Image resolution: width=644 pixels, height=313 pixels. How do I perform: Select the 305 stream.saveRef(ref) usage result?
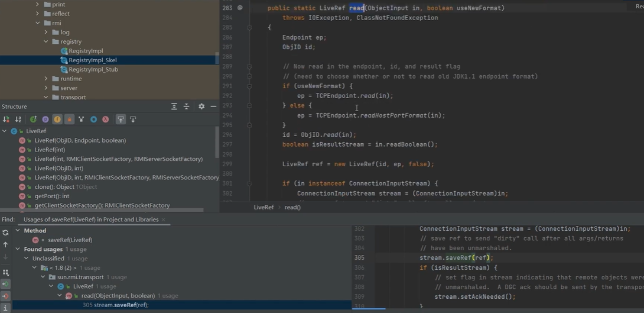[x=115, y=305]
